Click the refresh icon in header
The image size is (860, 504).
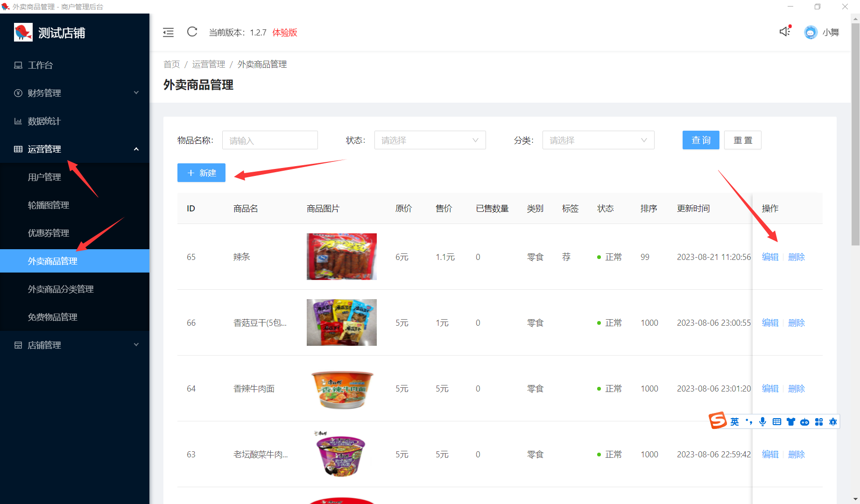pyautogui.click(x=192, y=32)
